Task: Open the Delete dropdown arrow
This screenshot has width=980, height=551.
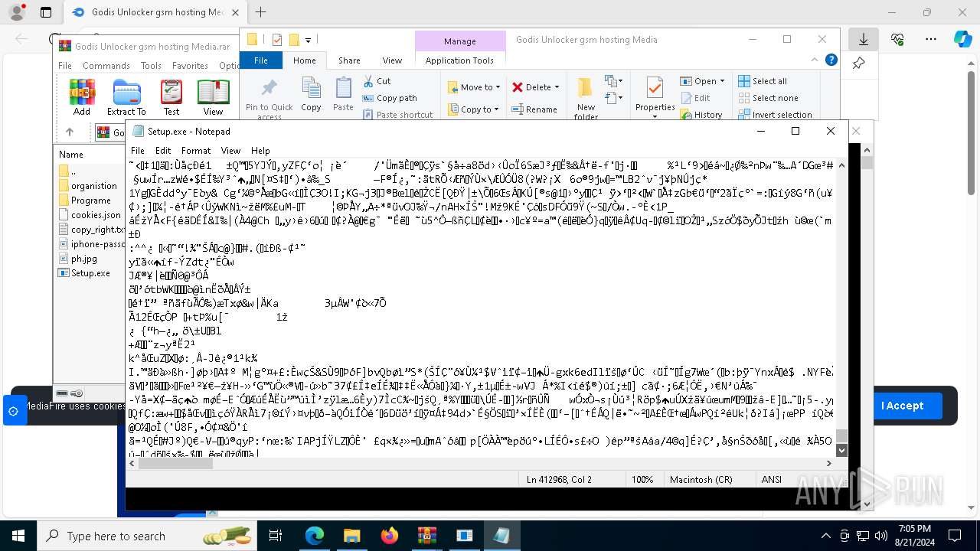Action: click(x=557, y=87)
